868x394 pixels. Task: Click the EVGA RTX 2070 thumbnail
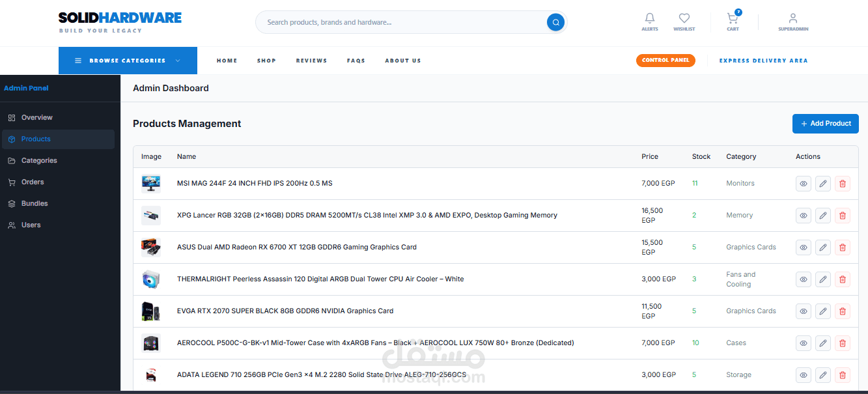pyautogui.click(x=150, y=311)
